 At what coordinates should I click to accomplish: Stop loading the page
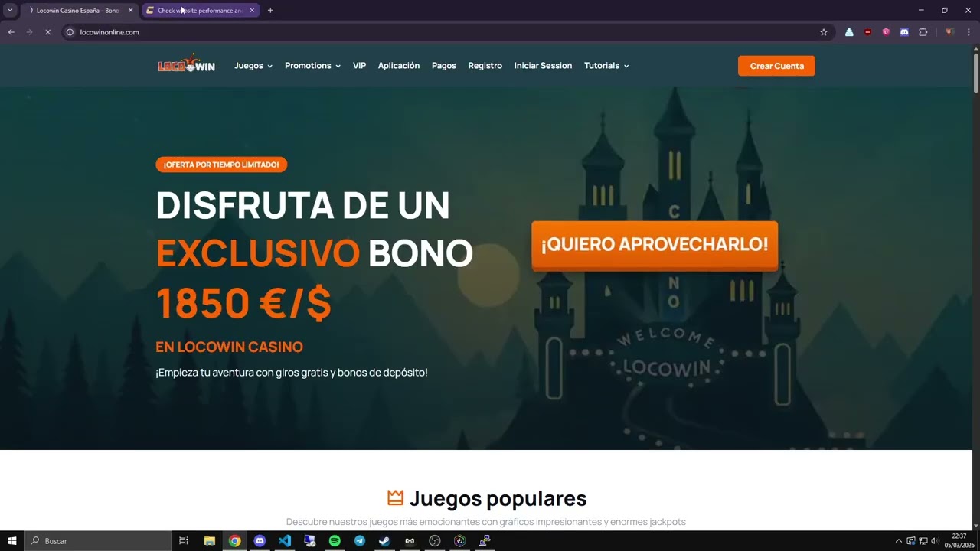(47, 32)
